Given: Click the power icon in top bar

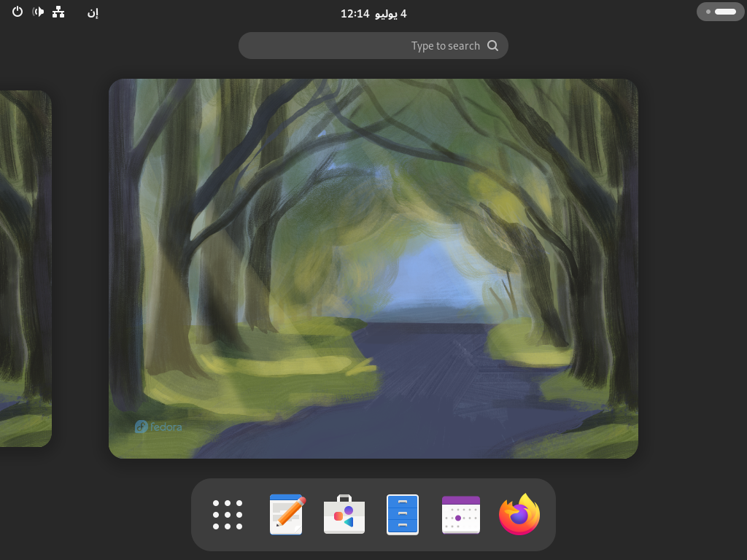Looking at the screenshot, I should [18, 12].
